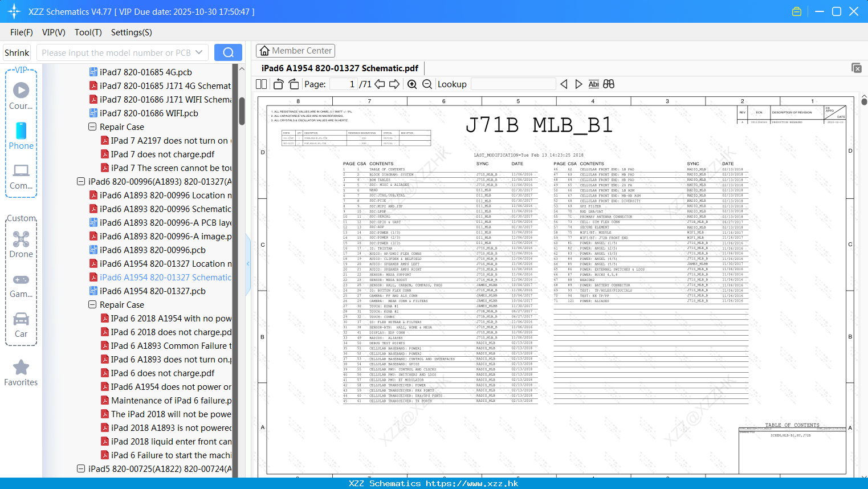Viewport: 868px width, 489px height.
Task: Open the Tool(T) menu
Action: click(x=88, y=32)
